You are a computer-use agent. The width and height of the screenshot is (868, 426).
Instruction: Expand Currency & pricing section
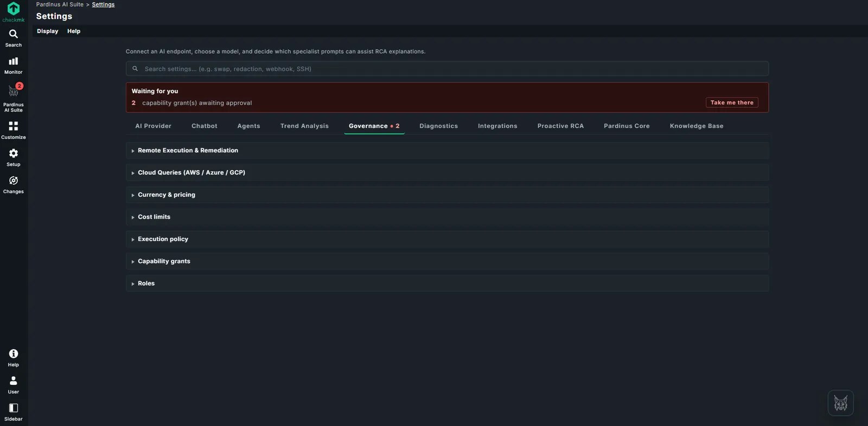447,195
